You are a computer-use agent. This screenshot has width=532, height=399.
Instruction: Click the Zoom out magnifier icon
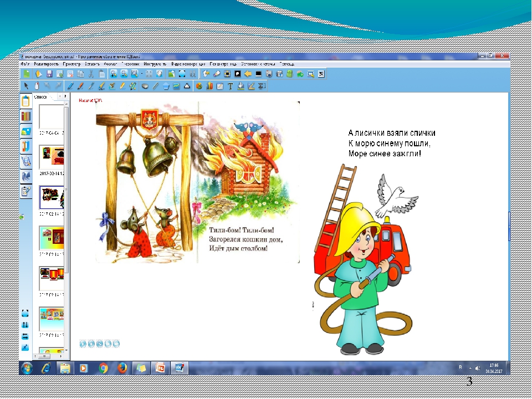[124, 74]
